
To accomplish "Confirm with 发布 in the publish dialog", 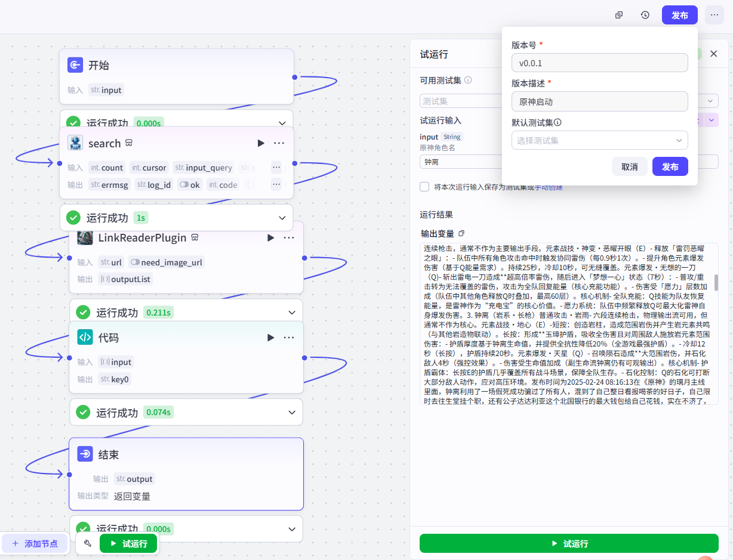I will pyautogui.click(x=670, y=166).
